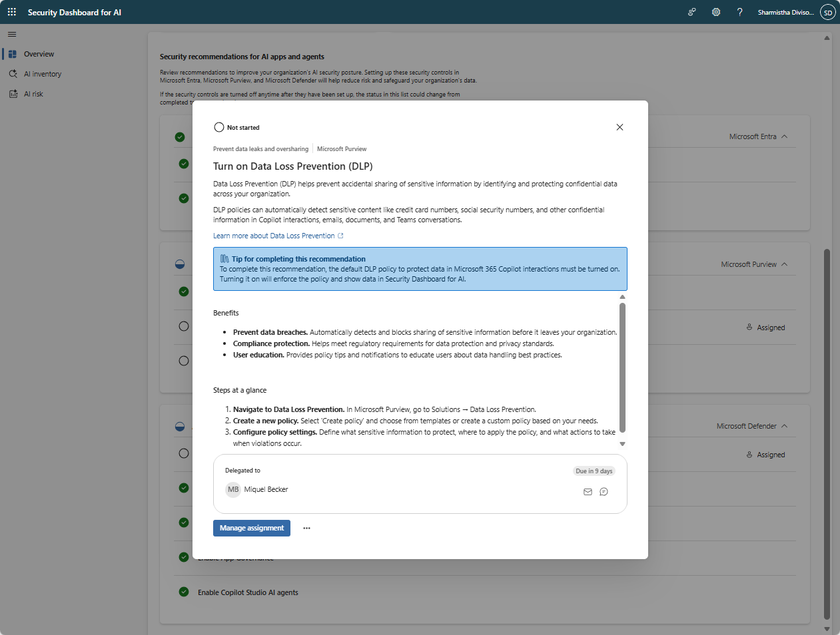Click Turn on Data Loss Prevention heading
This screenshot has width=840, height=635.
pyautogui.click(x=293, y=166)
